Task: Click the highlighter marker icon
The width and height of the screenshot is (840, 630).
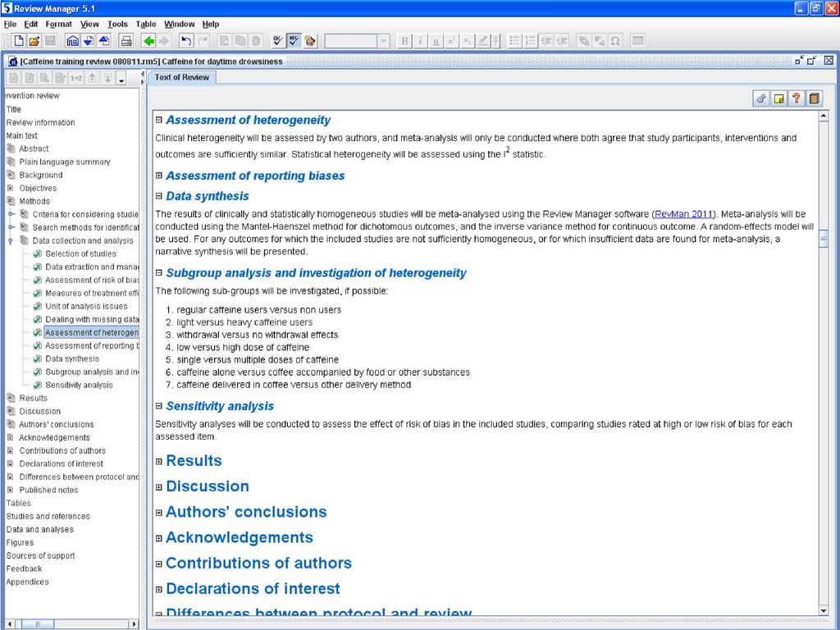Action: 482,41
